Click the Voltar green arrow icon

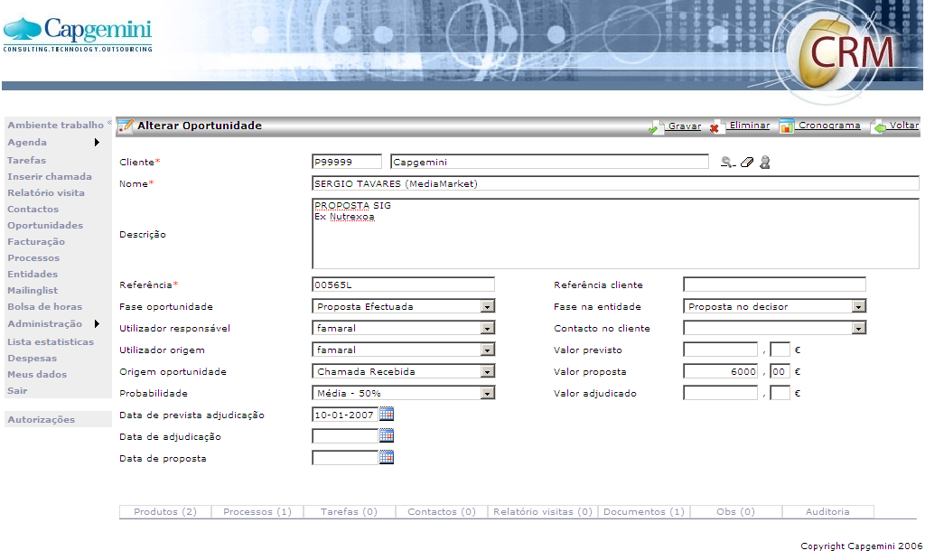[879, 126]
